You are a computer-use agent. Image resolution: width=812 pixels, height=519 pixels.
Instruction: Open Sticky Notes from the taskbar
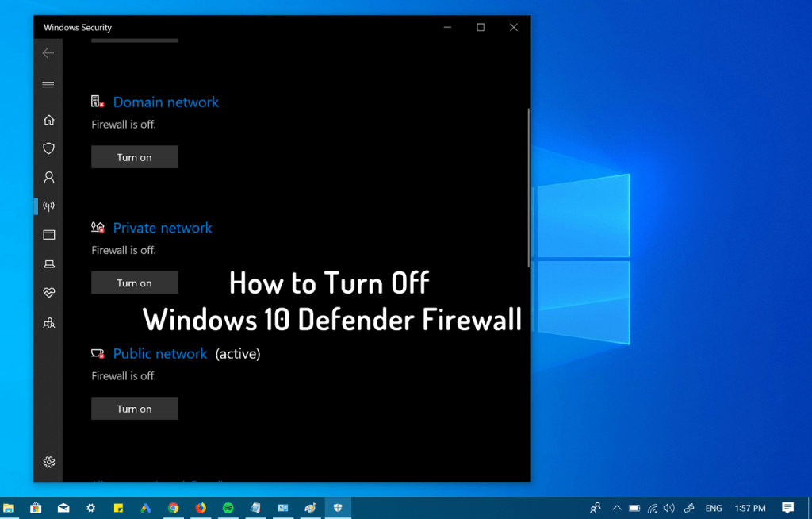118,508
